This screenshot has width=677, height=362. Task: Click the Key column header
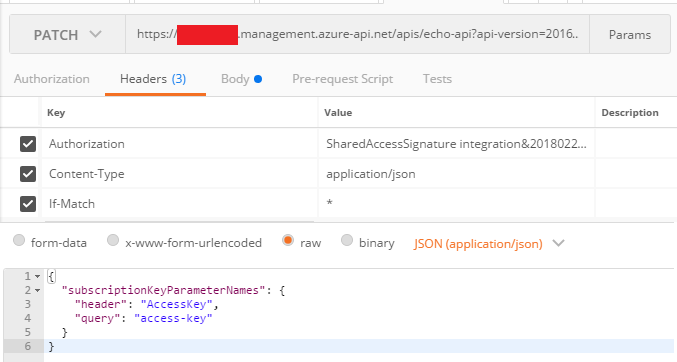(56, 113)
